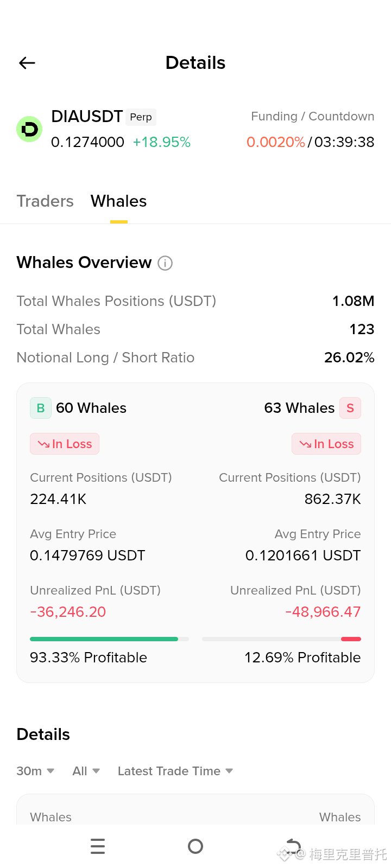This screenshot has height=868, width=391.
Task: Select the Whales tab
Action: tap(119, 201)
